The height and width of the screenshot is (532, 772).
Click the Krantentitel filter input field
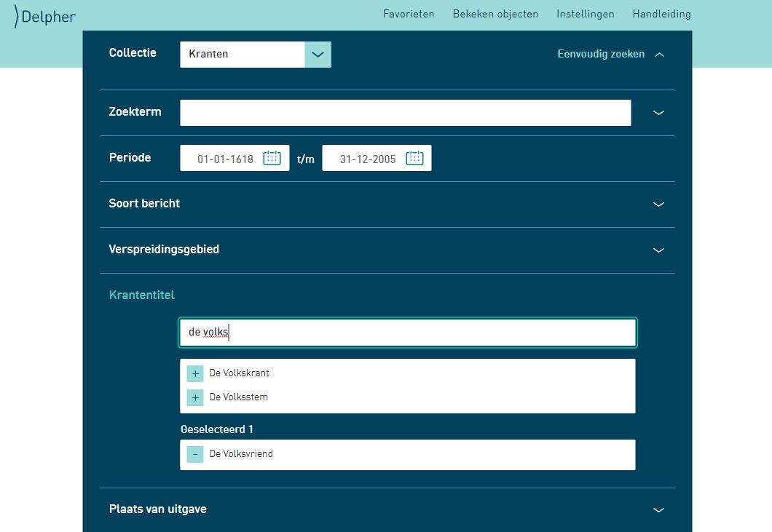point(408,333)
